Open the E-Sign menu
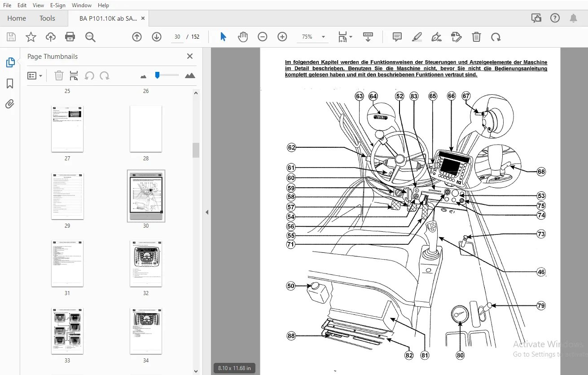The width and height of the screenshot is (588, 375). tap(57, 5)
